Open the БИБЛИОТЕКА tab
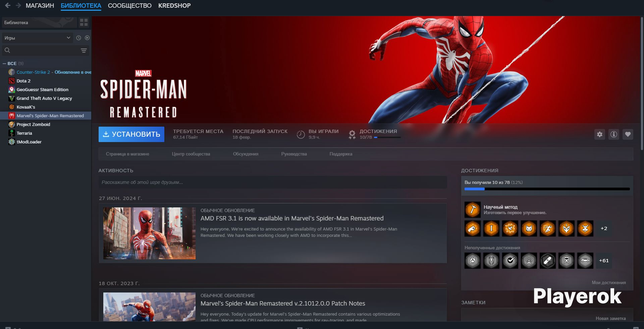The width and height of the screenshot is (644, 329). tap(81, 6)
